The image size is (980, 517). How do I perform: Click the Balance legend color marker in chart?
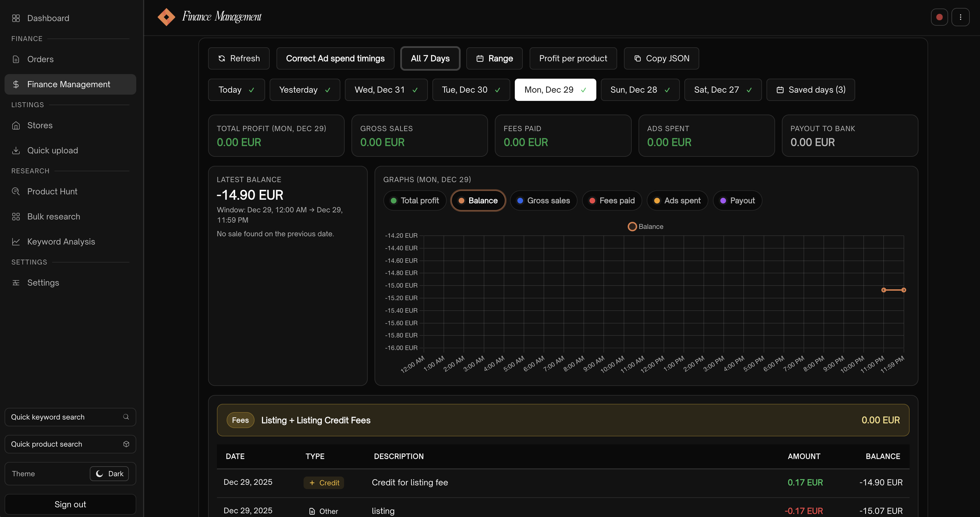point(632,226)
